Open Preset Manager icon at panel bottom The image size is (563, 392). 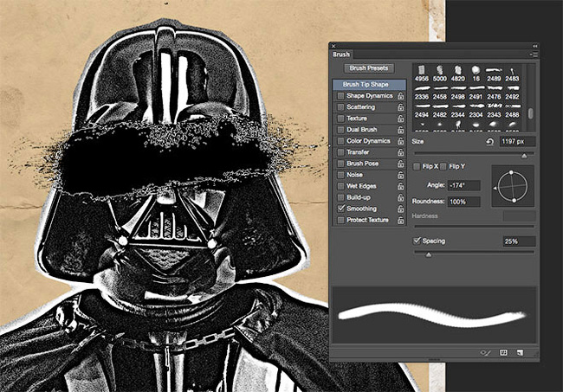point(503,352)
